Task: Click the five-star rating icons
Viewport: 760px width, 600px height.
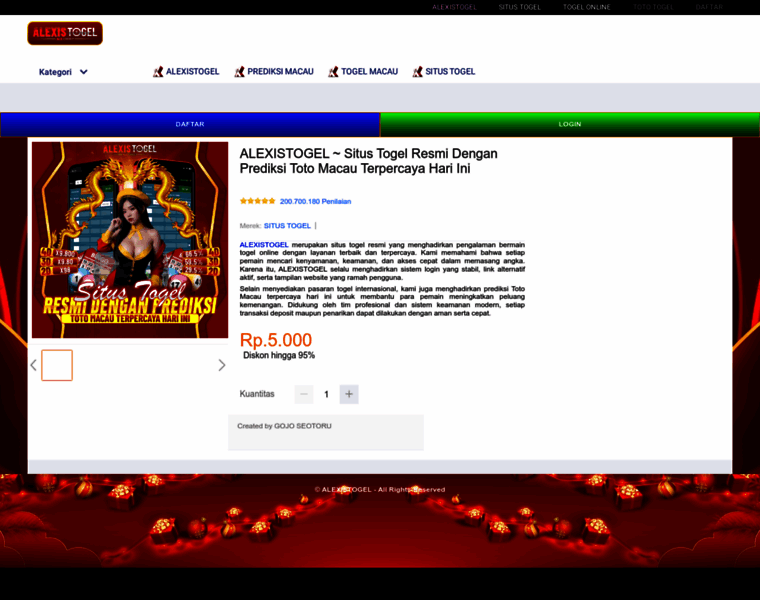Action: 257,201
